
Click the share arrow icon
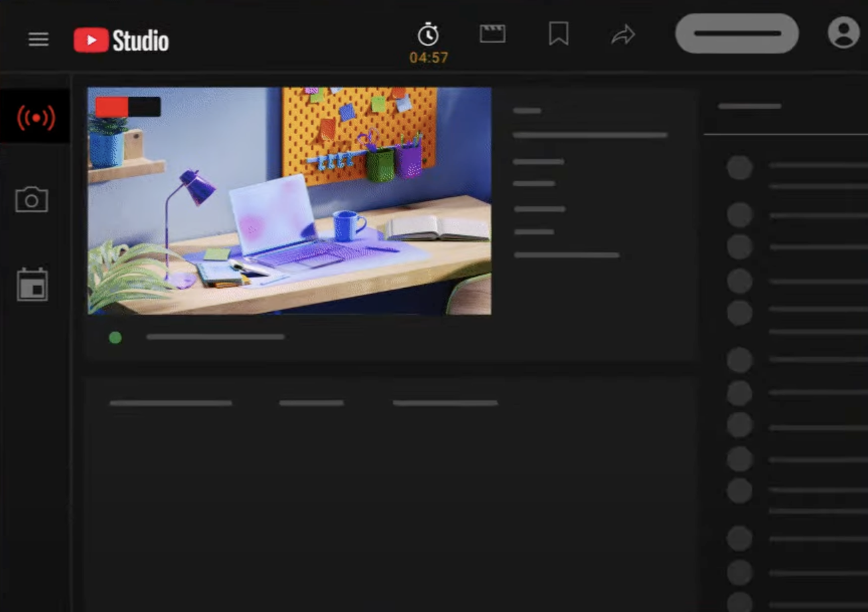(623, 35)
